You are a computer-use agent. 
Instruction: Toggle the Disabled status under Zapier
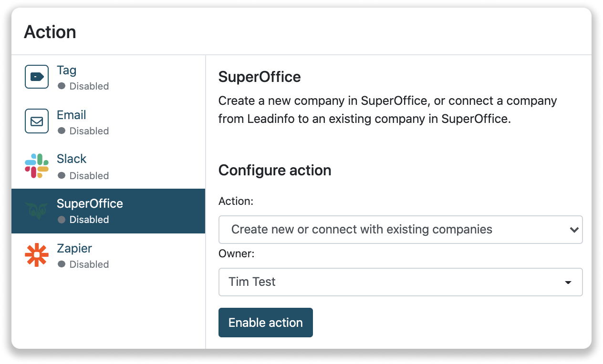[x=62, y=264]
